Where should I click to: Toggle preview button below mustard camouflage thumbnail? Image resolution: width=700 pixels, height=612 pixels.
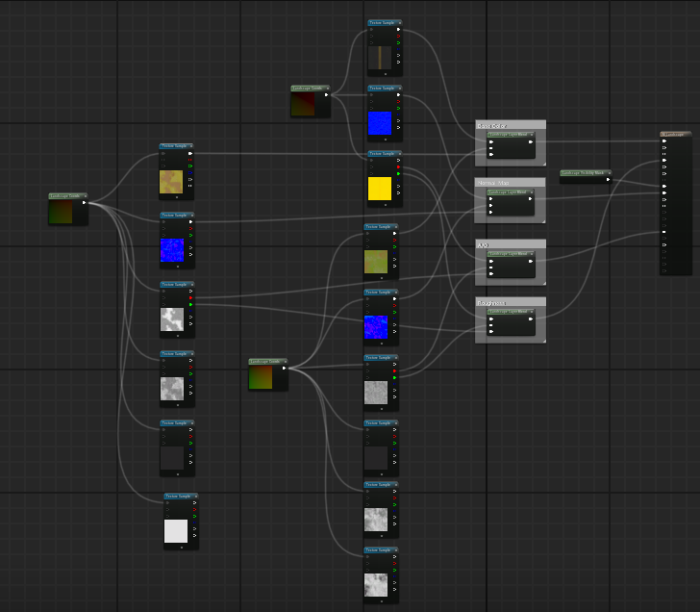pyautogui.click(x=177, y=197)
